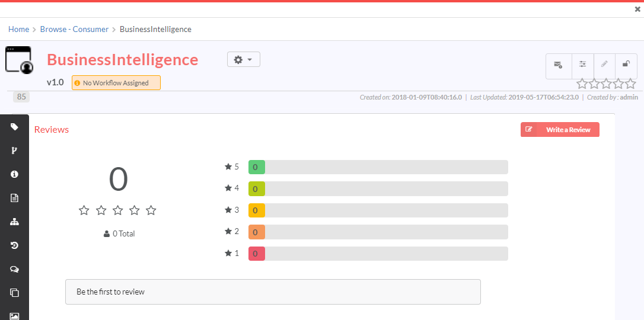
Task: Open the sliders settings icon button
Action: click(x=583, y=65)
